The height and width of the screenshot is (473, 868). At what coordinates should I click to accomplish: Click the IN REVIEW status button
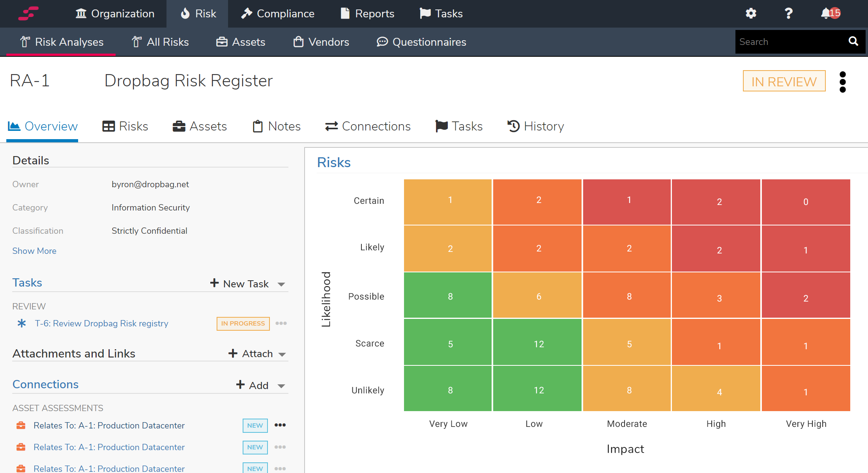click(784, 81)
